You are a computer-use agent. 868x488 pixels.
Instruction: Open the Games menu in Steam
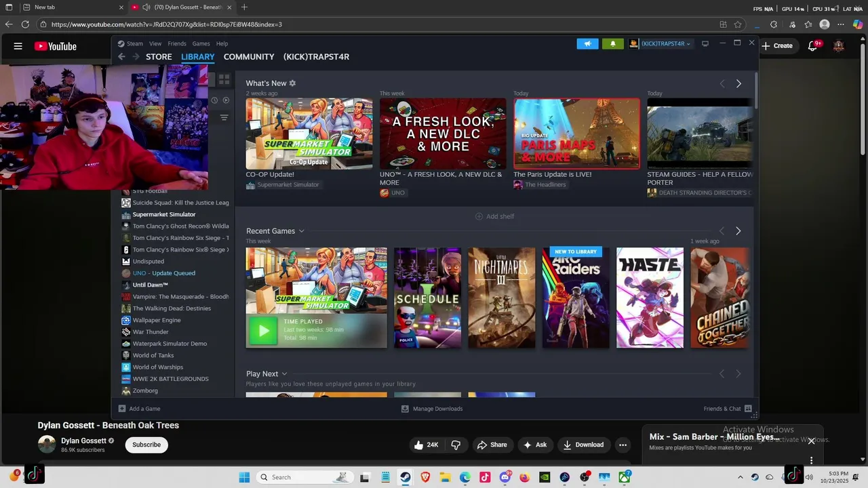[201, 43]
